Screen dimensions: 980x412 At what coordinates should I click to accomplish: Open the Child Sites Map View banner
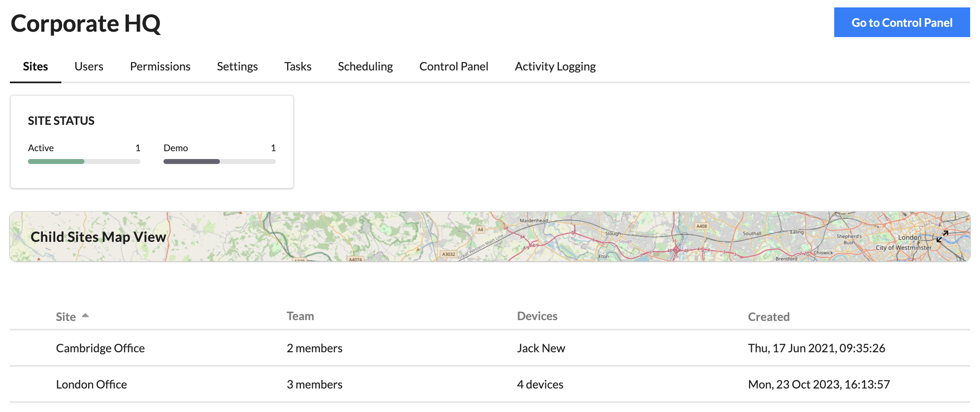(490, 236)
